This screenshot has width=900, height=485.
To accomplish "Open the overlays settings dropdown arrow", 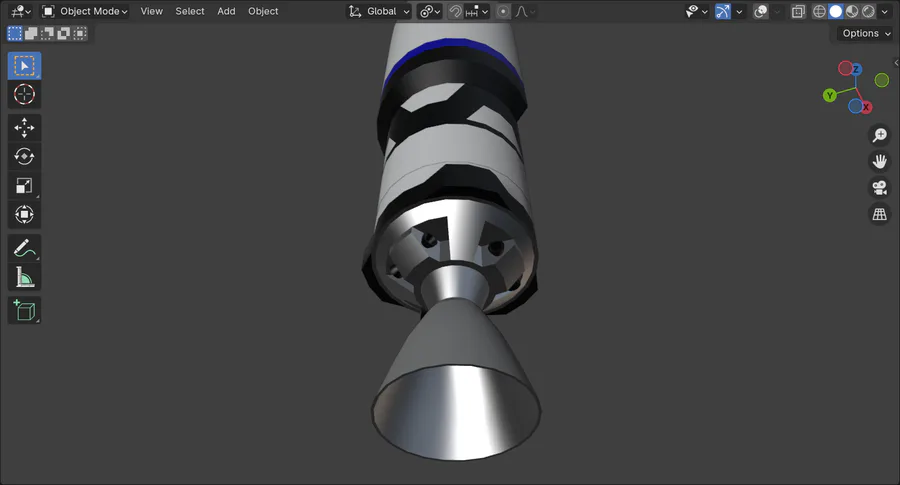I will point(777,11).
